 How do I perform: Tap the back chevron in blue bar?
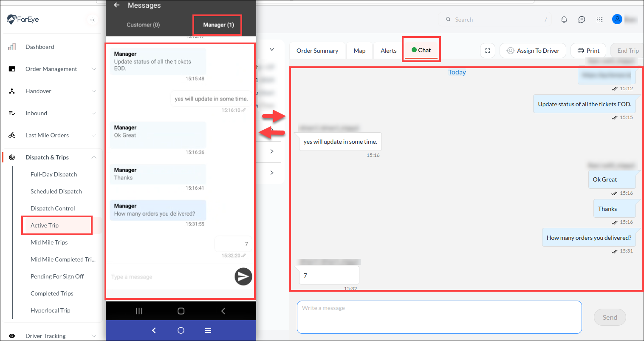click(x=154, y=330)
